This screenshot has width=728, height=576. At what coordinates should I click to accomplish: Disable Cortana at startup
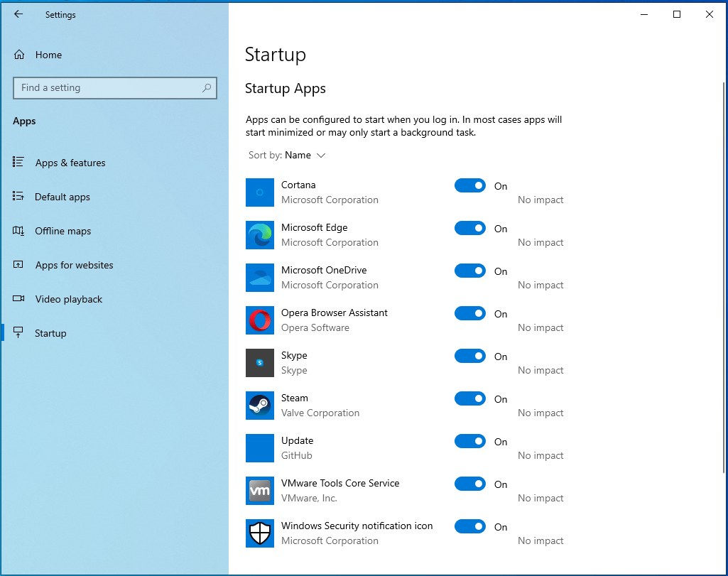(x=469, y=185)
